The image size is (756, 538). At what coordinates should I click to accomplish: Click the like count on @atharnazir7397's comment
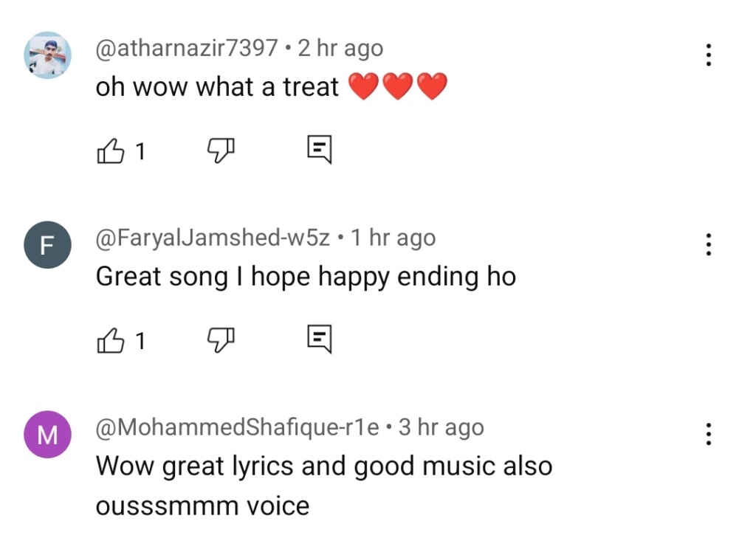(140, 151)
